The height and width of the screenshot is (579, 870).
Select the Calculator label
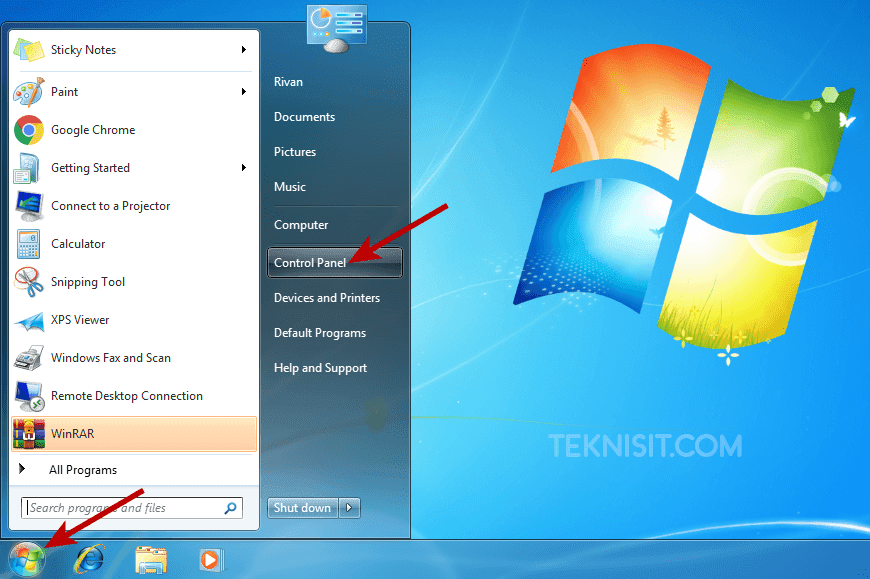[78, 244]
